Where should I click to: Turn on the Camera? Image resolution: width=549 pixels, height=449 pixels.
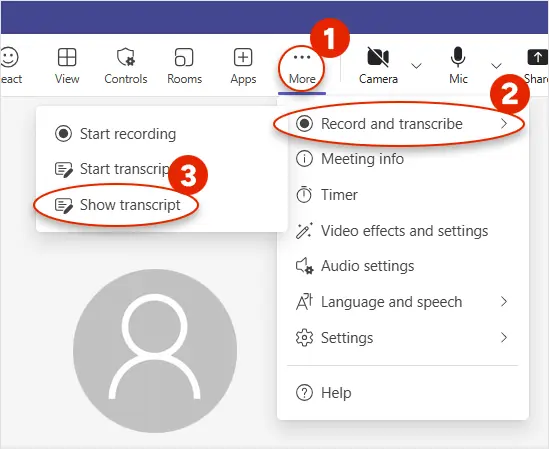[x=378, y=66]
